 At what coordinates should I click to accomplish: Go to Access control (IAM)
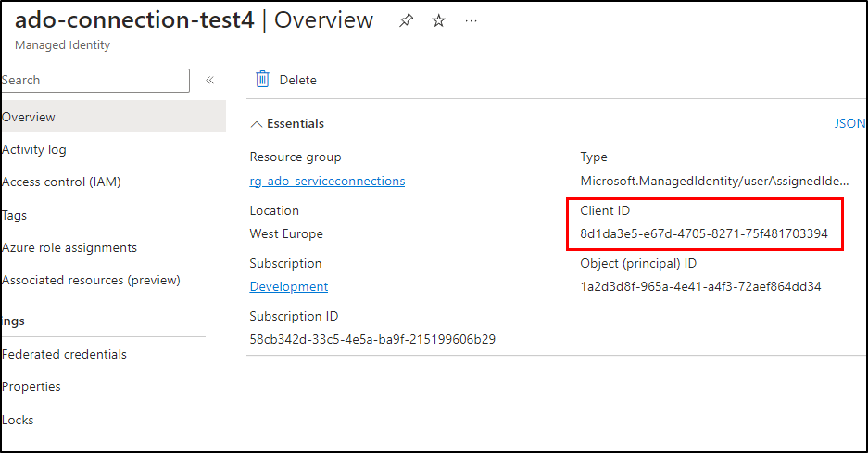61,182
